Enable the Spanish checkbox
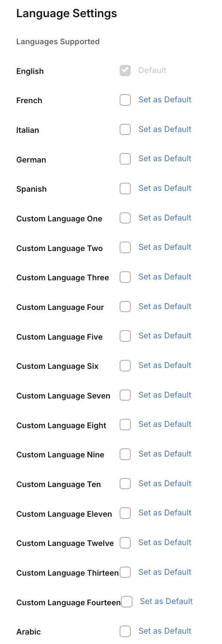Viewport: 222px width, 644px height. click(x=125, y=189)
